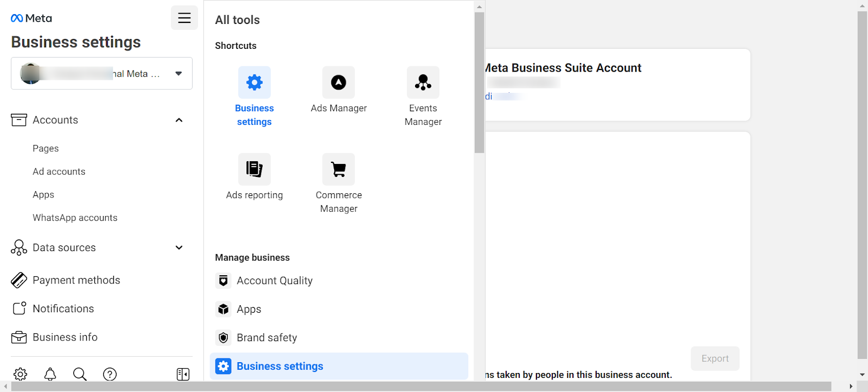Expand the Data sources section chevron

[x=179, y=248]
